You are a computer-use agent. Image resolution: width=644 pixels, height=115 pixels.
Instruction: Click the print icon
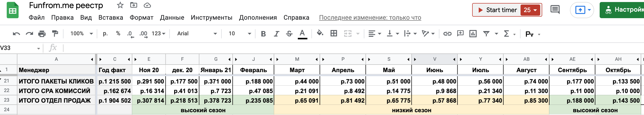(42, 34)
